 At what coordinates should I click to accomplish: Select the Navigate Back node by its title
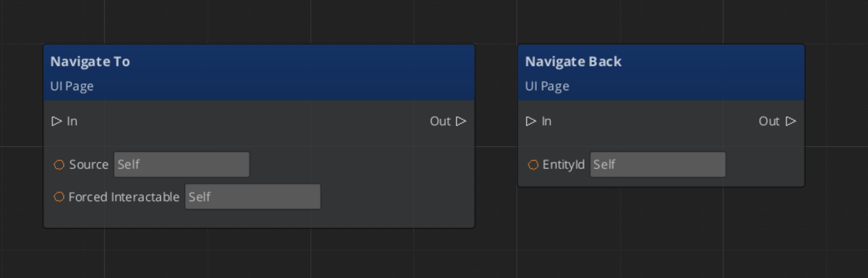click(573, 62)
